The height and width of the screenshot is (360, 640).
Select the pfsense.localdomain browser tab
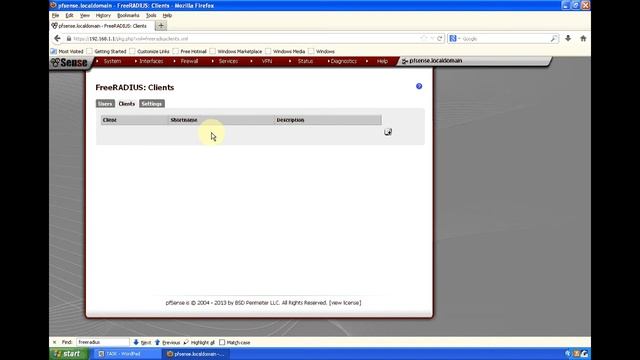coord(102,26)
